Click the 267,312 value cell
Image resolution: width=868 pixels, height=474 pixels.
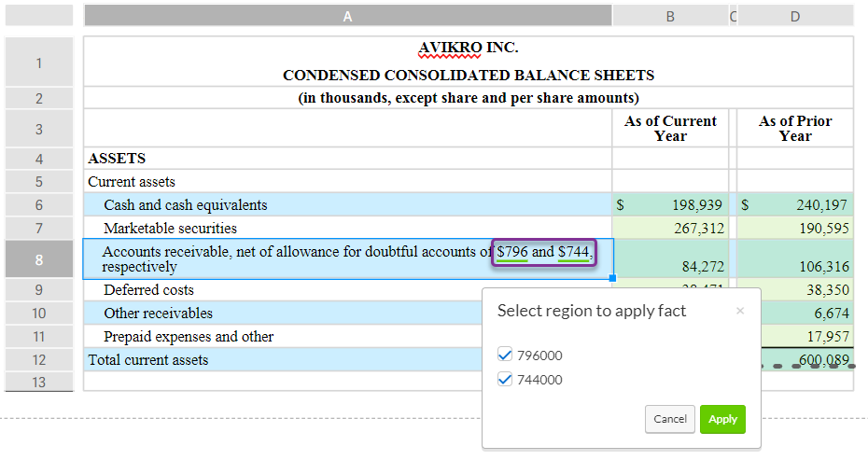670,229
